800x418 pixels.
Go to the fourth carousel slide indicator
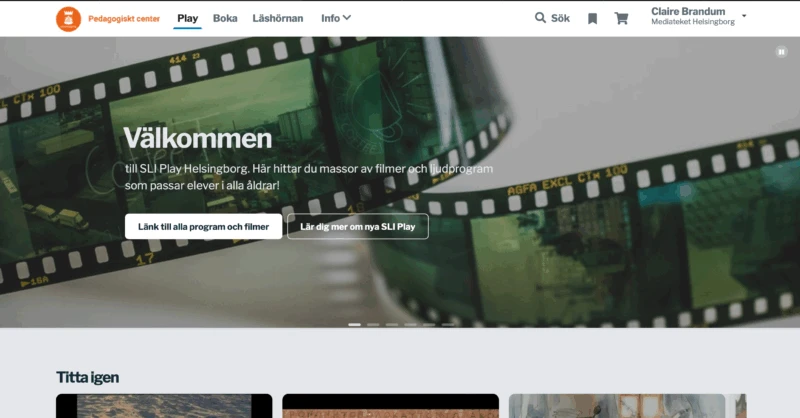(x=410, y=324)
